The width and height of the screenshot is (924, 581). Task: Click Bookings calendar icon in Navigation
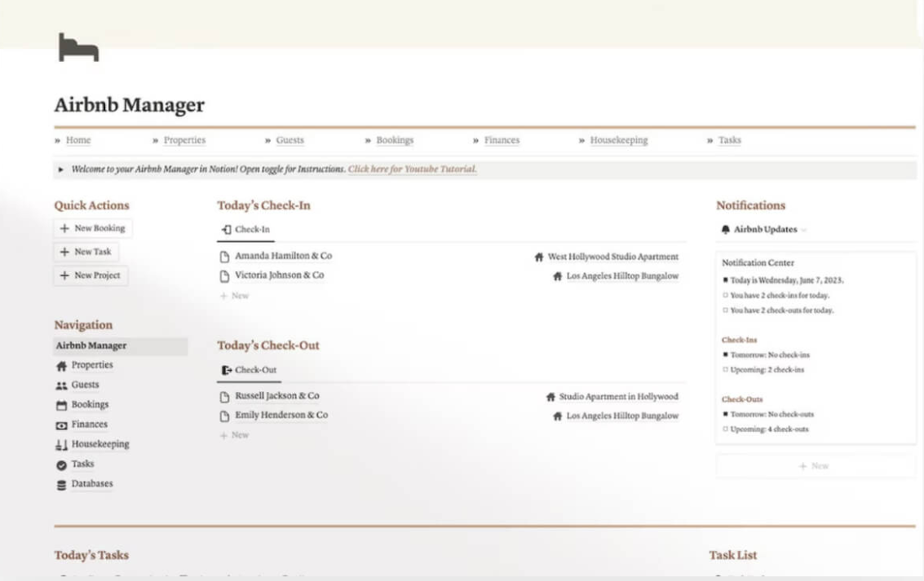click(x=61, y=405)
